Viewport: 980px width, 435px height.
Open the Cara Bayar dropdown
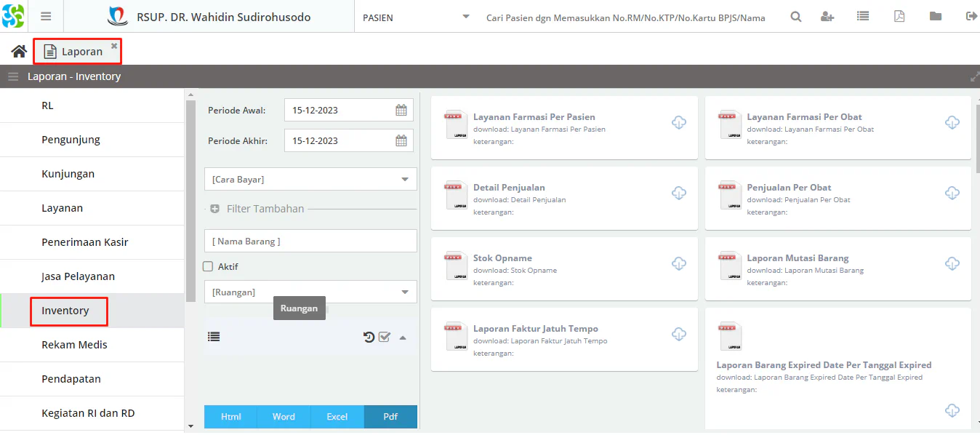pyautogui.click(x=310, y=179)
